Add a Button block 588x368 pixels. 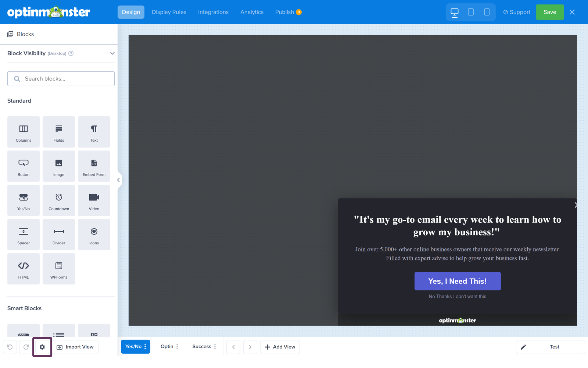[x=24, y=166]
